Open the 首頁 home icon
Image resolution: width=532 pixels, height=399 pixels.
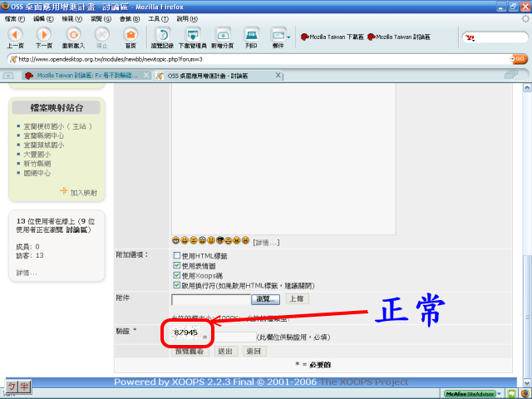click(x=131, y=35)
